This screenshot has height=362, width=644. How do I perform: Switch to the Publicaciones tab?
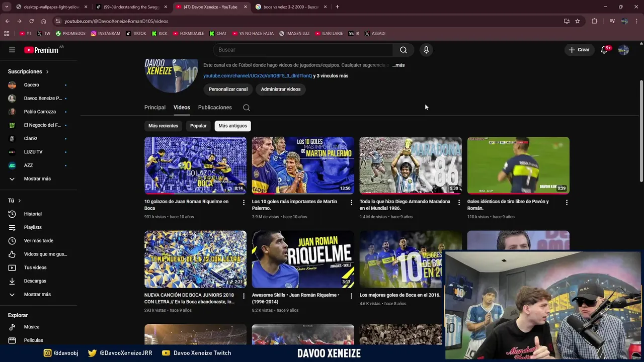(x=215, y=108)
